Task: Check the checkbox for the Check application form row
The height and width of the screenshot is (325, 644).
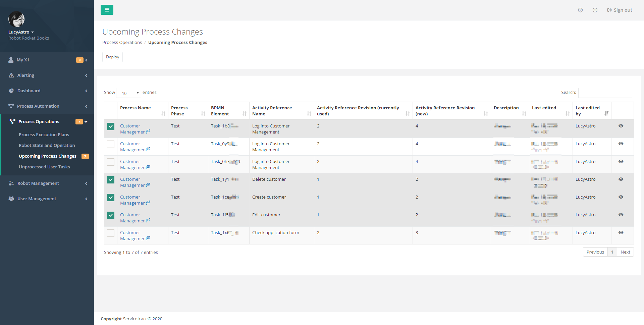Action: coord(110,233)
